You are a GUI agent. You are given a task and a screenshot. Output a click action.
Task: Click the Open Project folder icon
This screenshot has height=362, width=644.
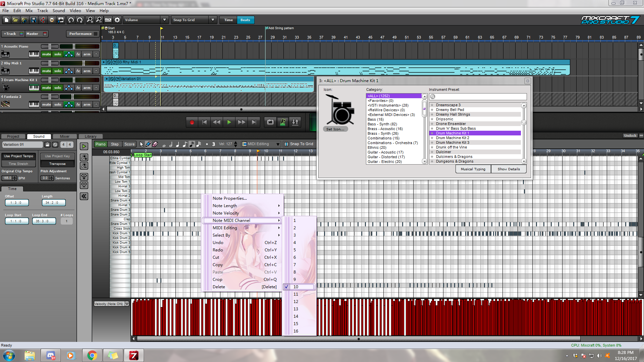[x=15, y=20]
